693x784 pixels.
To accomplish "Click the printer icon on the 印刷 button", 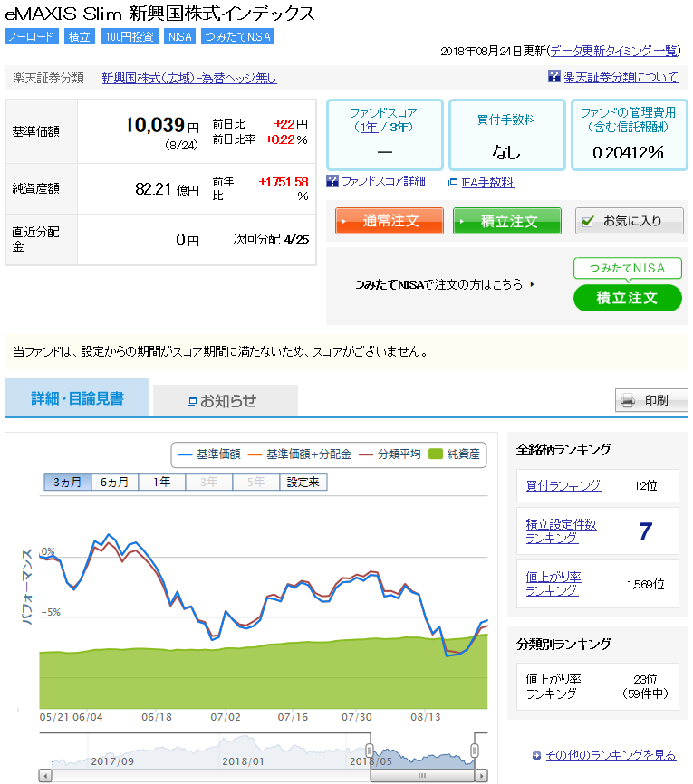I will (x=628, y=400).
